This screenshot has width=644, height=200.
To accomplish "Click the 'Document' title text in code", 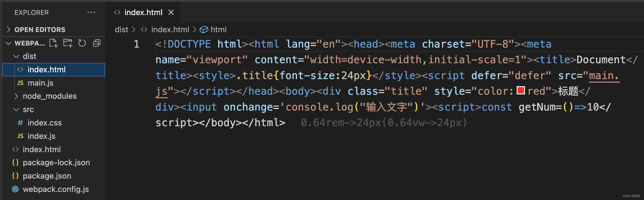I will tap(601, 60).
